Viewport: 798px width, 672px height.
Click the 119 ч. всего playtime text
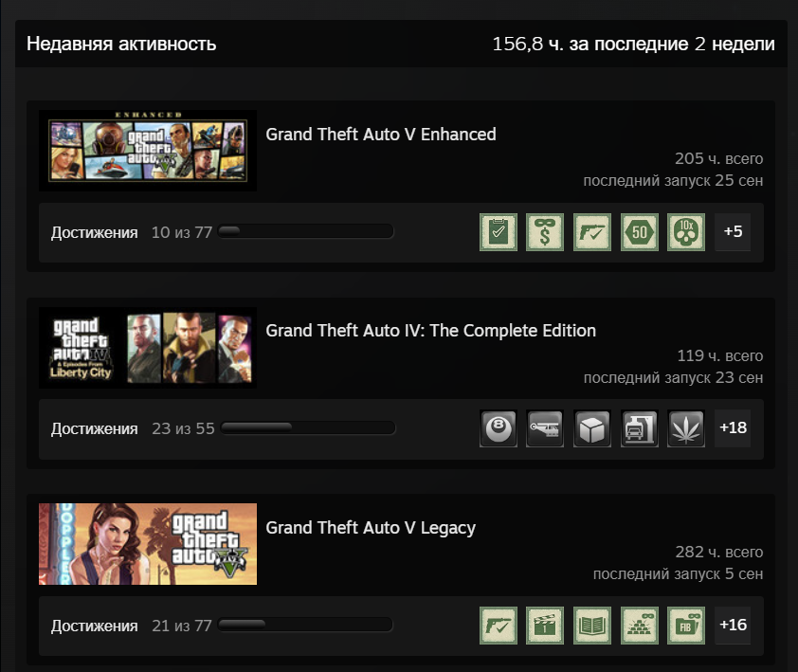(719, 355)
